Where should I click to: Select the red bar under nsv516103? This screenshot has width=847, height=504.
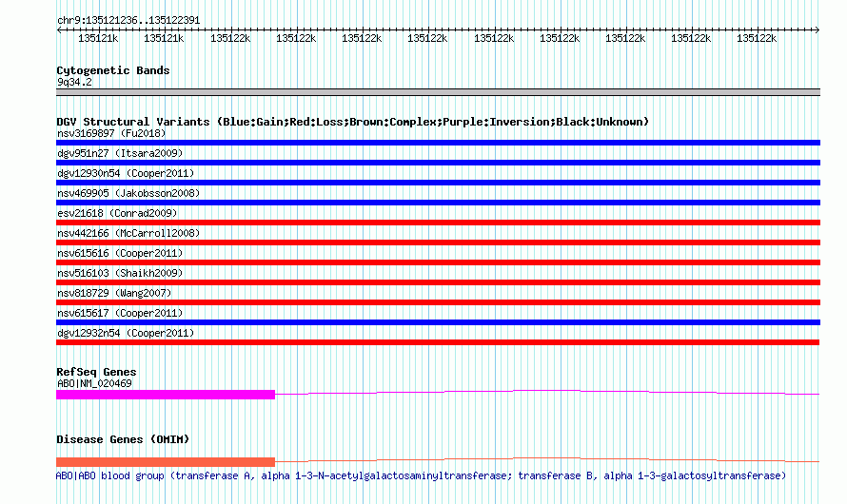click(438, 282)
